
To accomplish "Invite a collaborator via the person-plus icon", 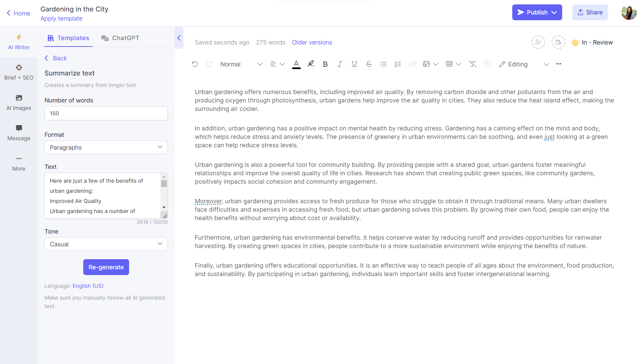I will click(538, 42).
